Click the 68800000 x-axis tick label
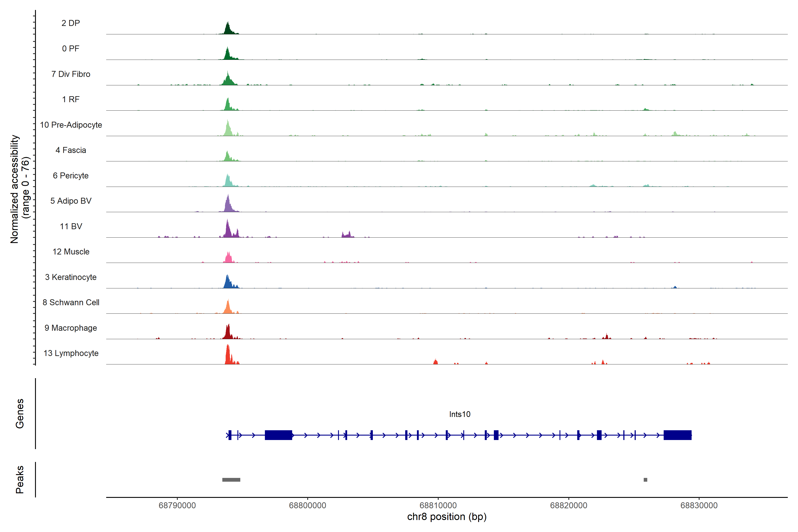The width and height of the screenshot is (798, 532). point(307,505)
